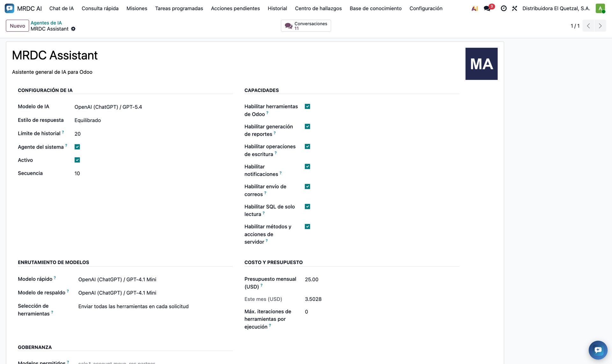
Task: Show help for Habilitar generación de reportes
Action: (x=274, y=133)
